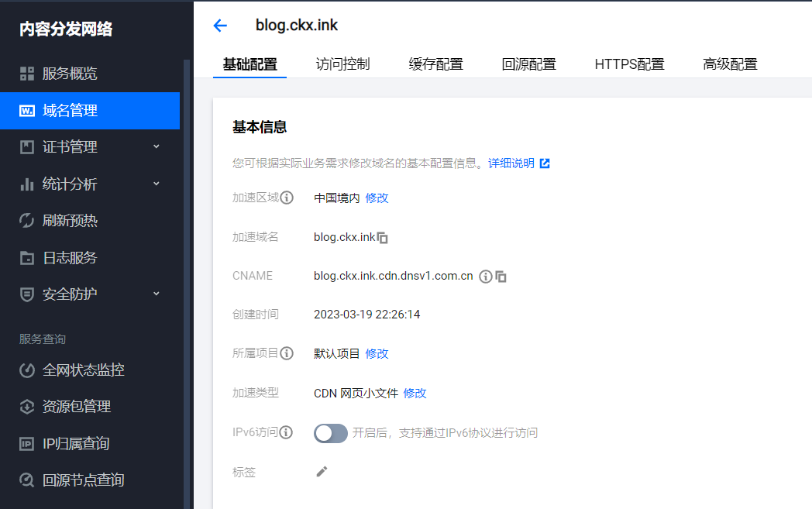
Task: Enable the IPv6访问 toggle switch
Action: (330, 433)
